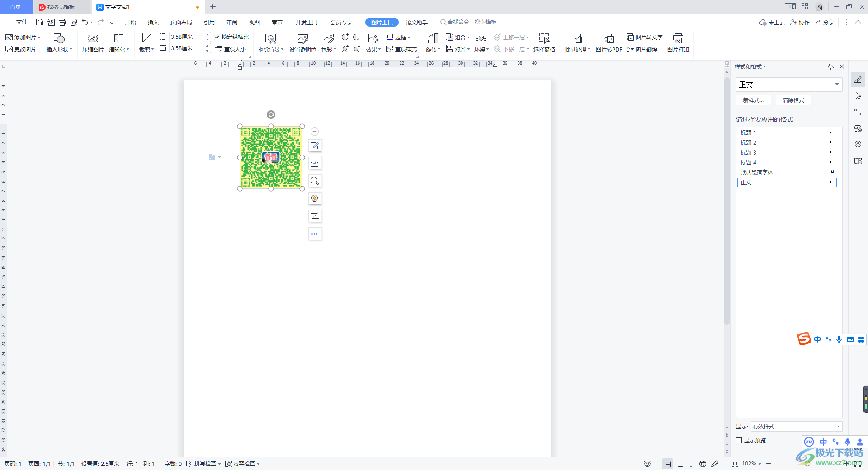
Task: Open the 效果 effects dropdown
Action: (x=373, y=49)
